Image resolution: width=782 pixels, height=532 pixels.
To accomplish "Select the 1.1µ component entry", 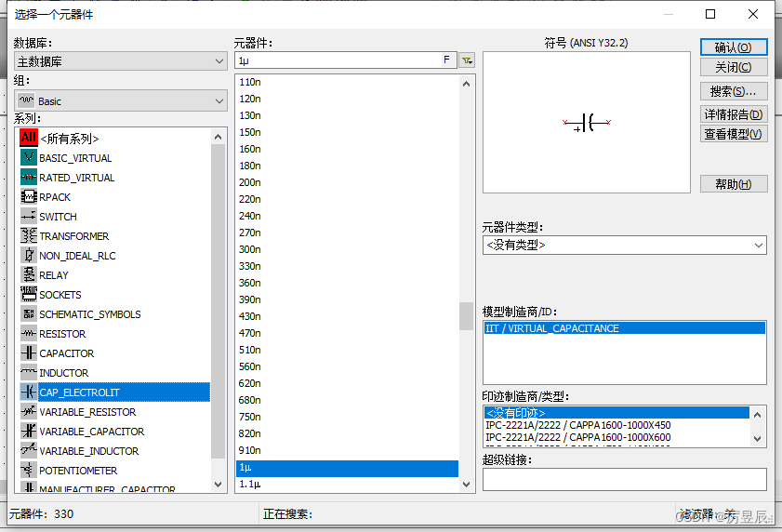I will (252, 484).
